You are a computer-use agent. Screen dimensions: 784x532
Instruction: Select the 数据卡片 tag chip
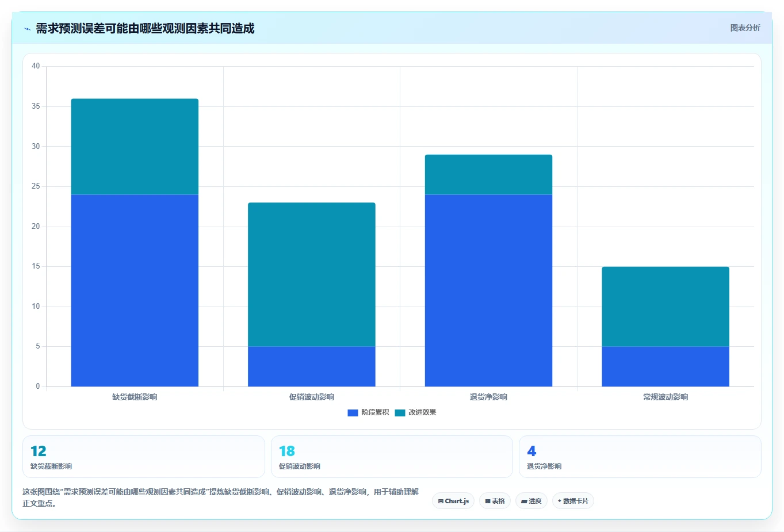(x=573, y=501)
